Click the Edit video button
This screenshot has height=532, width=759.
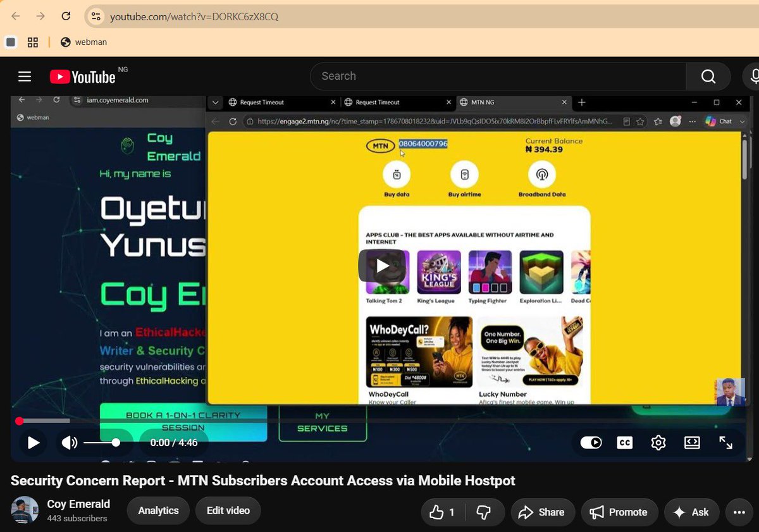pyautogui.click(x=228, y=510)
